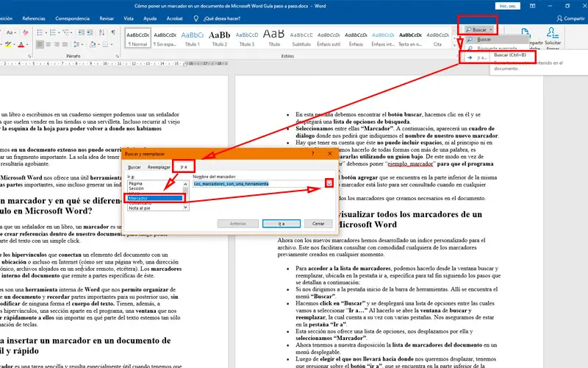This screenshot has width=588, height=368.
Task: Toggle the show paragraph marks pilcrow icon
Action: (112, 32)
